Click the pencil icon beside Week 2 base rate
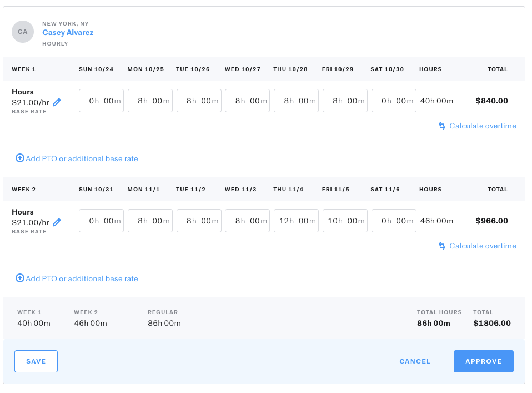The width and height of the screenshot is (532, 393). coord(57,222)
